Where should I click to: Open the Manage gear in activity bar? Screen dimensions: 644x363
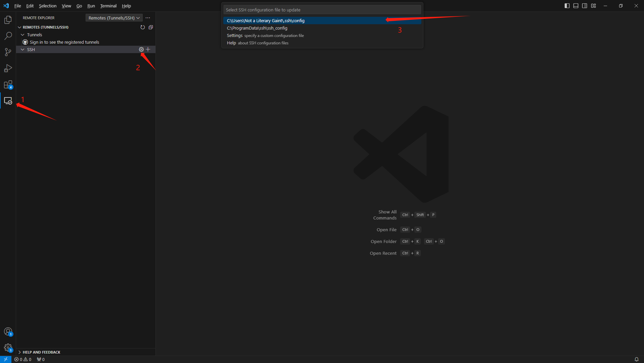tap(8, 348)
